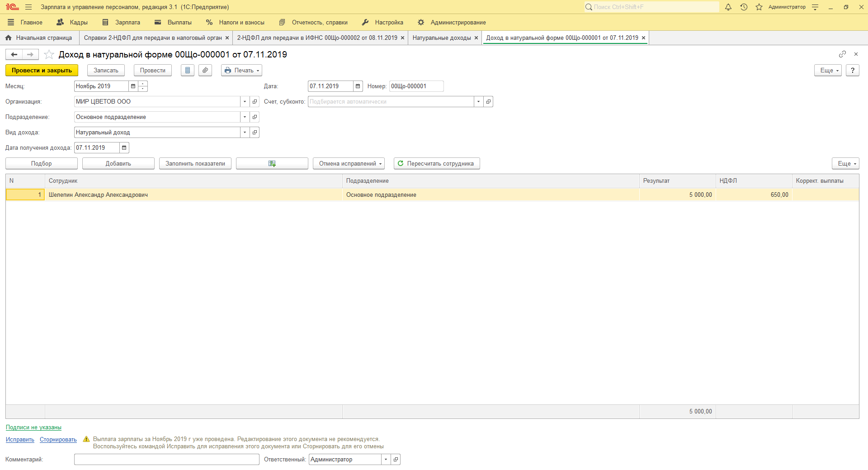Click the table add-row icon button

pyautogui.click(x=272, y=163)
